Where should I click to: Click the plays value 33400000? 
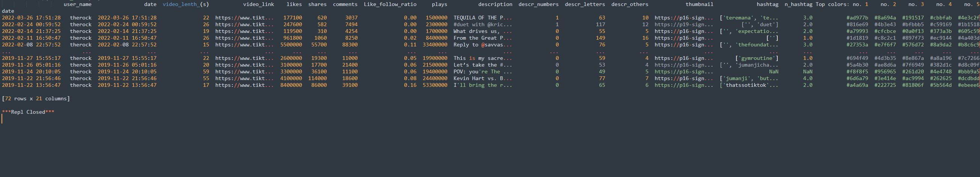(435, 45)
